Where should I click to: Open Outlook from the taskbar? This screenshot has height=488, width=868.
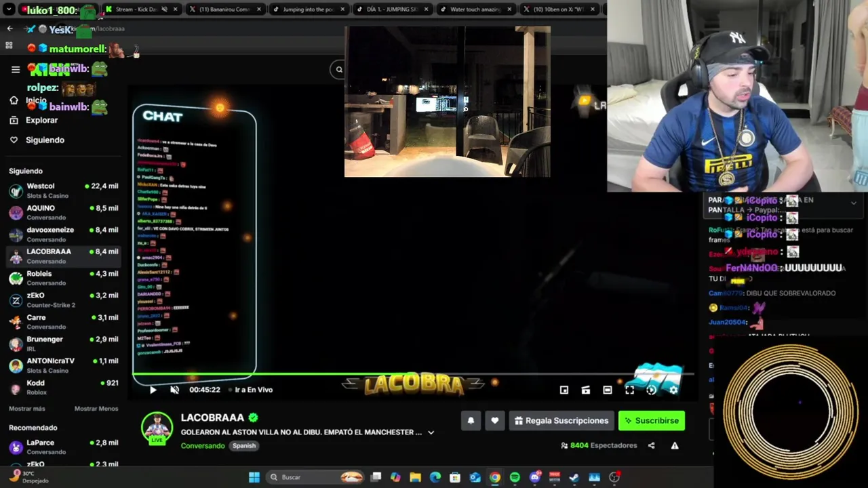click(475, 477)
